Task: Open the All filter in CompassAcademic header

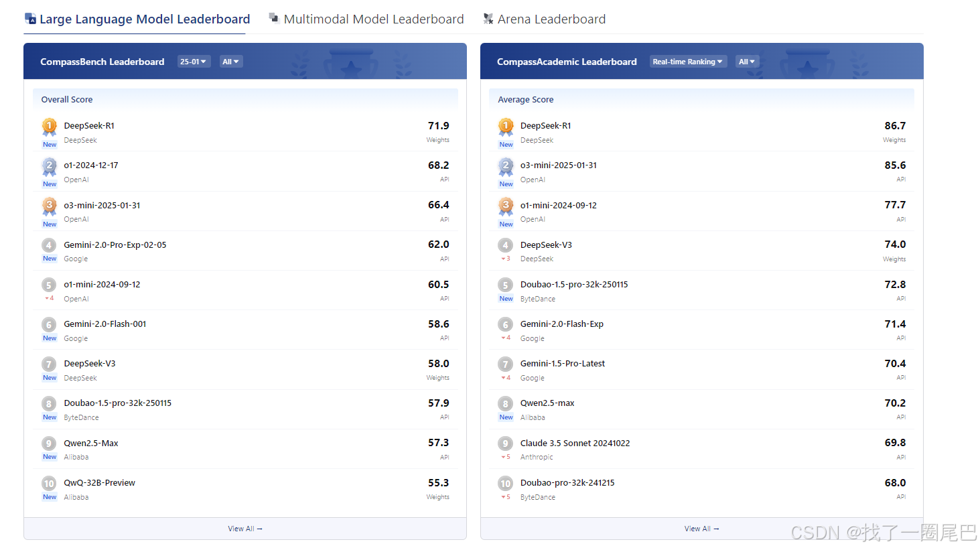Action: tap(747, 62)
